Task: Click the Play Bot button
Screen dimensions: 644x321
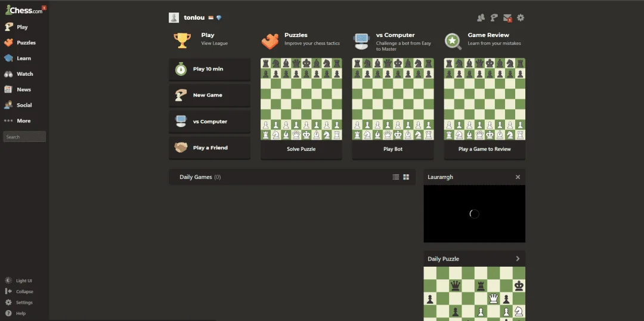Action: (392, 149)
